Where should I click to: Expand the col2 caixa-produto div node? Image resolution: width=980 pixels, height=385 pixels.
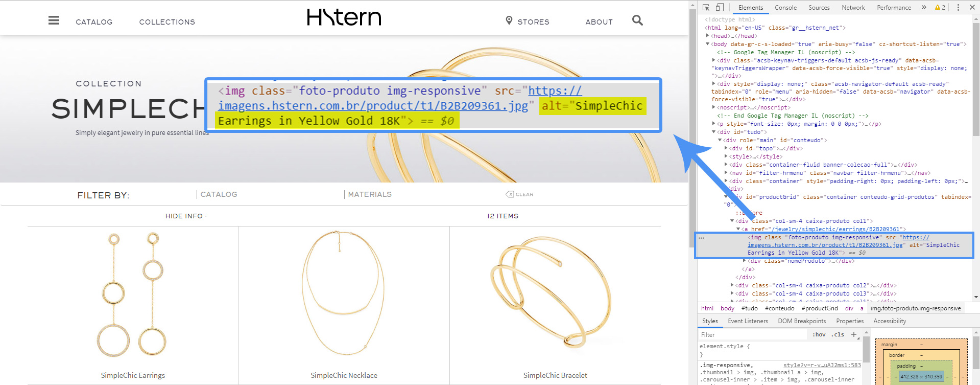pos(732,285)
